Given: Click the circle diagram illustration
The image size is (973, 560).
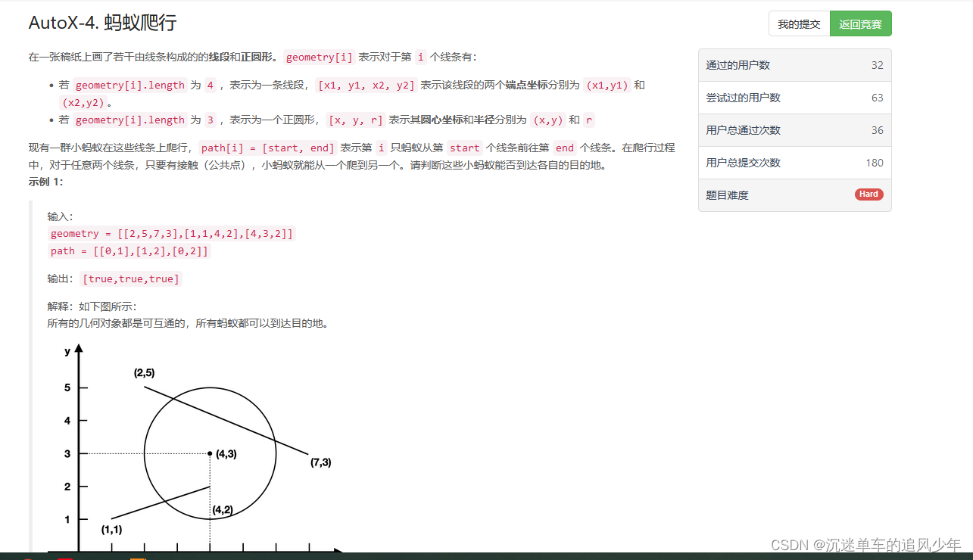Looking at the screenshot, I should 210,452.
